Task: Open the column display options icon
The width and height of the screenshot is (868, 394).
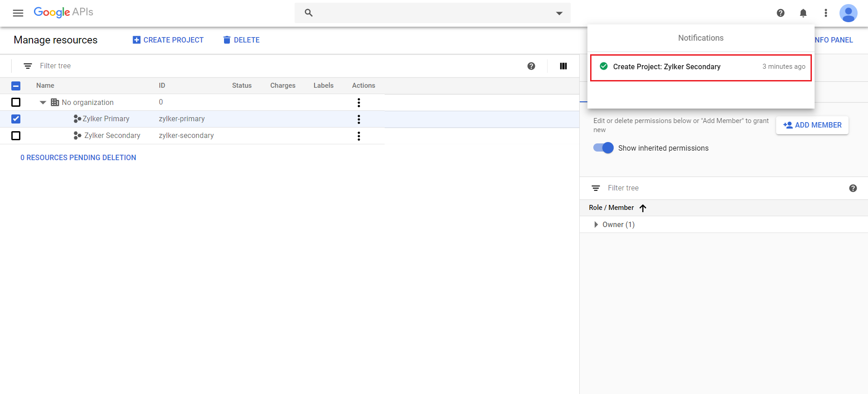Action: (x=563, y=66)
